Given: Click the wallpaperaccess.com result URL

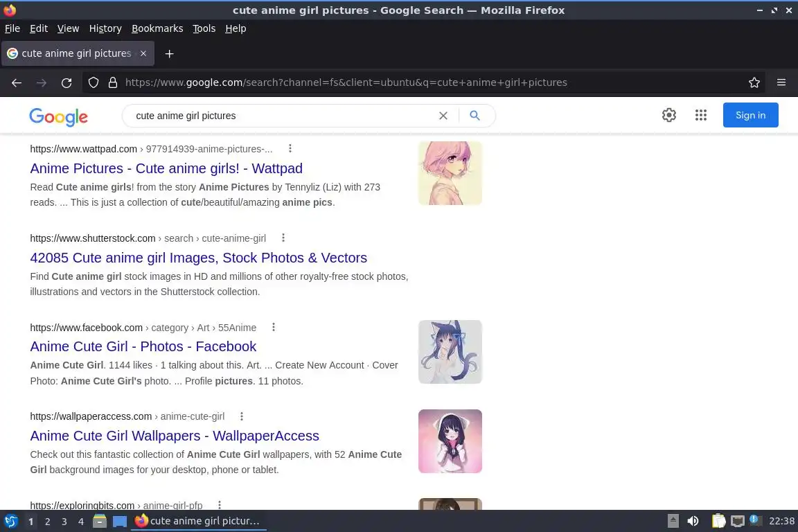Looking at the screenshot, I should pyautogui.click(x=127, y=416).
